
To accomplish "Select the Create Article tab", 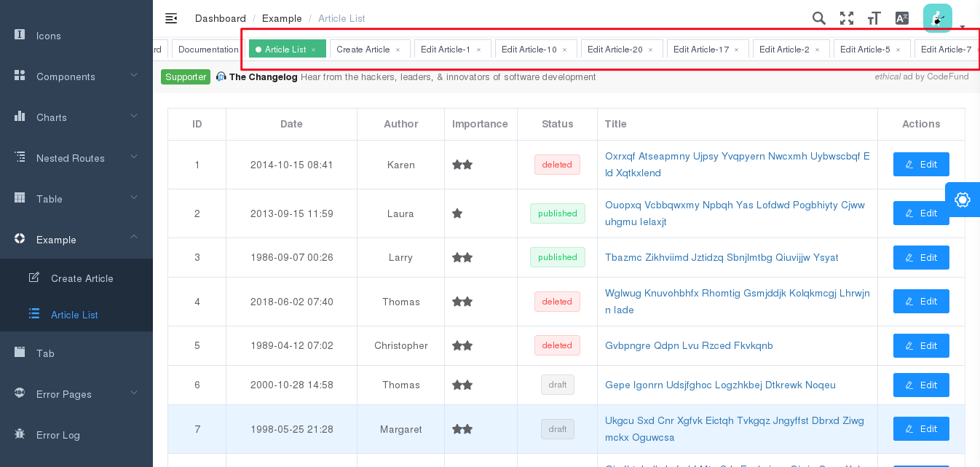I will point(364,49).
